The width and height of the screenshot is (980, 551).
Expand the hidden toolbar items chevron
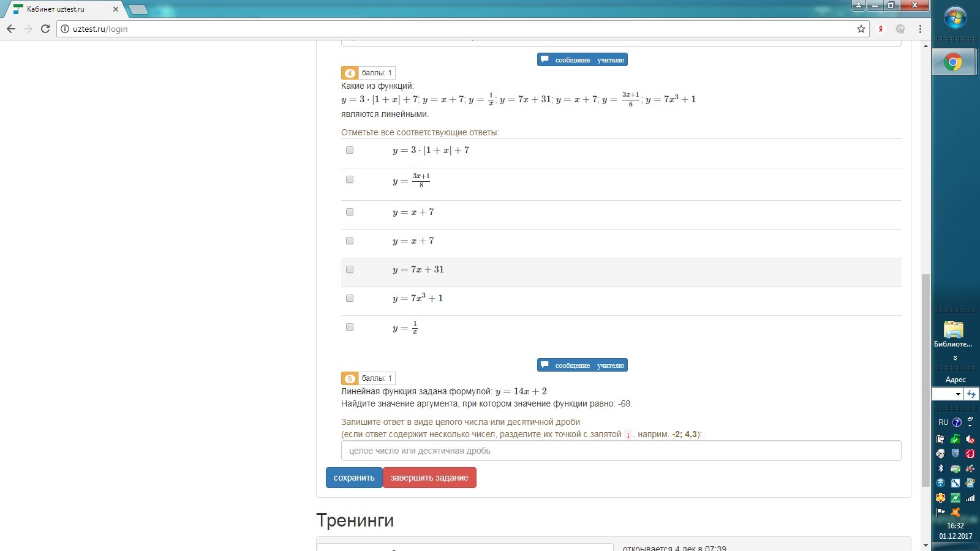[x=955, y=358]
